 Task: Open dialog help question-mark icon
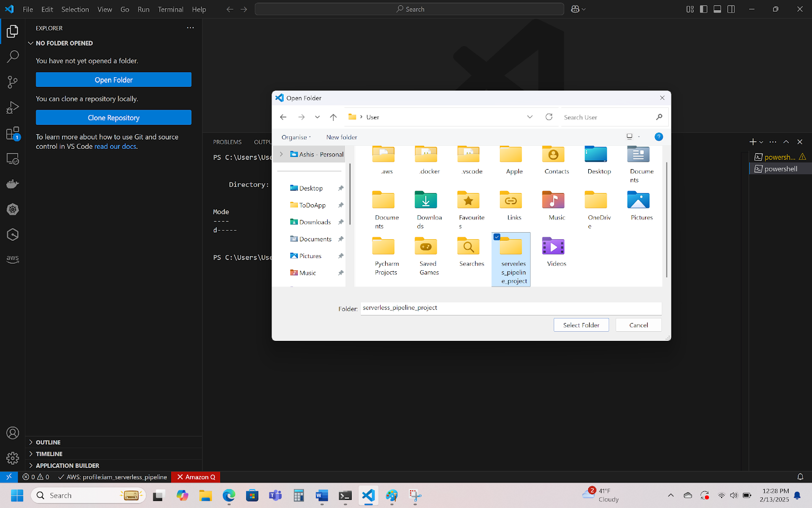659,137
